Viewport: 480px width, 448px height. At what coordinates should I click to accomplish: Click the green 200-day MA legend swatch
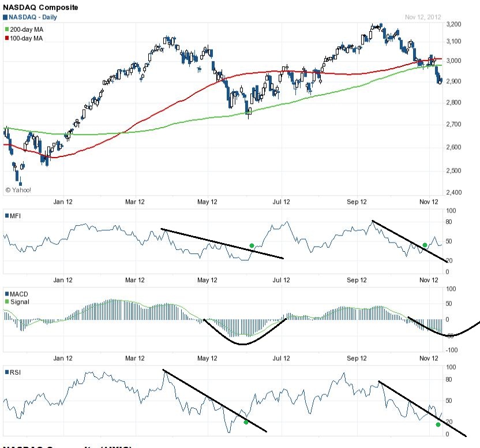[x=7, y=29]
